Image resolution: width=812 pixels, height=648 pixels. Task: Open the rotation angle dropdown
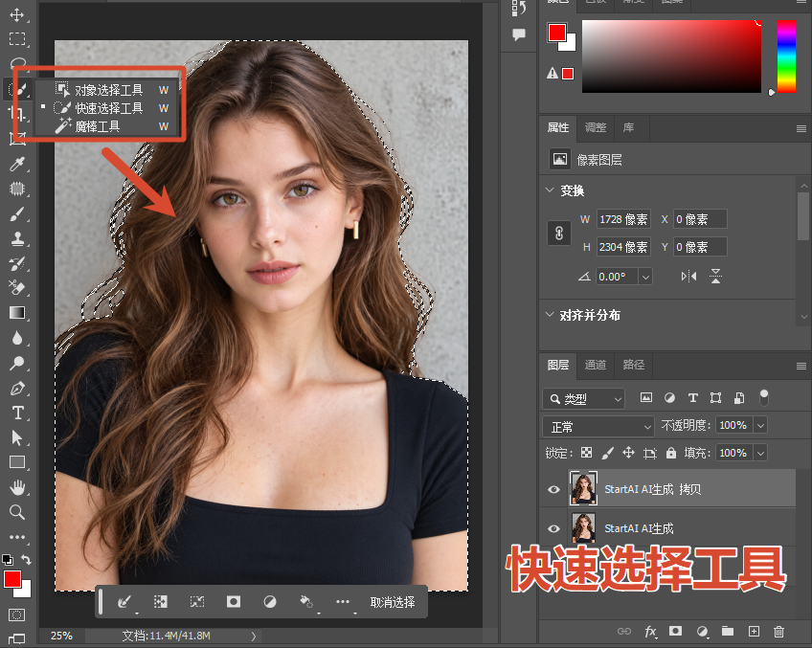(645, 277)
